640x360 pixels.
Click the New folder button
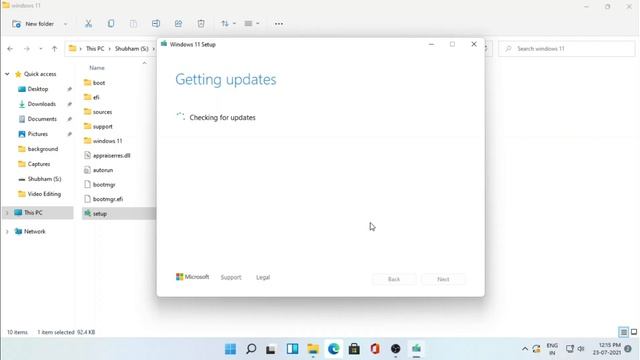[x=33, y=24]
